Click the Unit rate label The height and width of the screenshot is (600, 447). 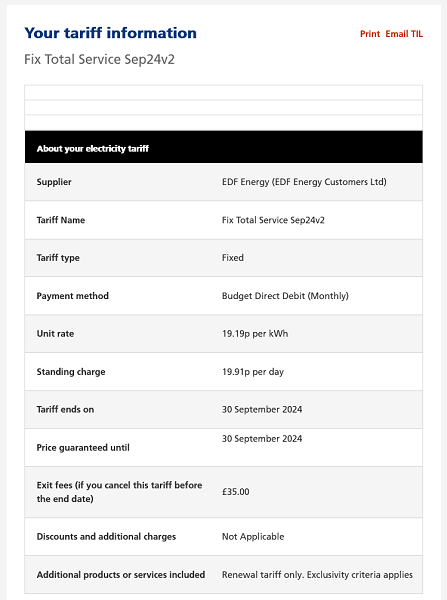click(x=55, y=334)
